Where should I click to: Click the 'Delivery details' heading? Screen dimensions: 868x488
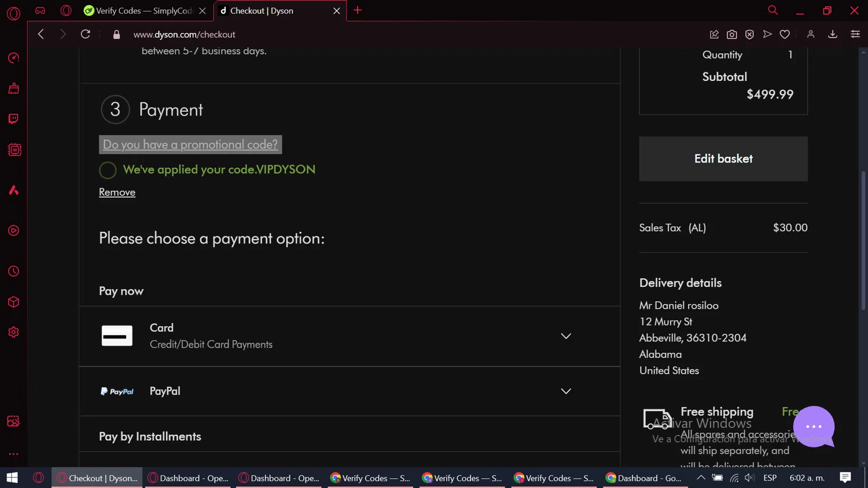click(681, 283)
